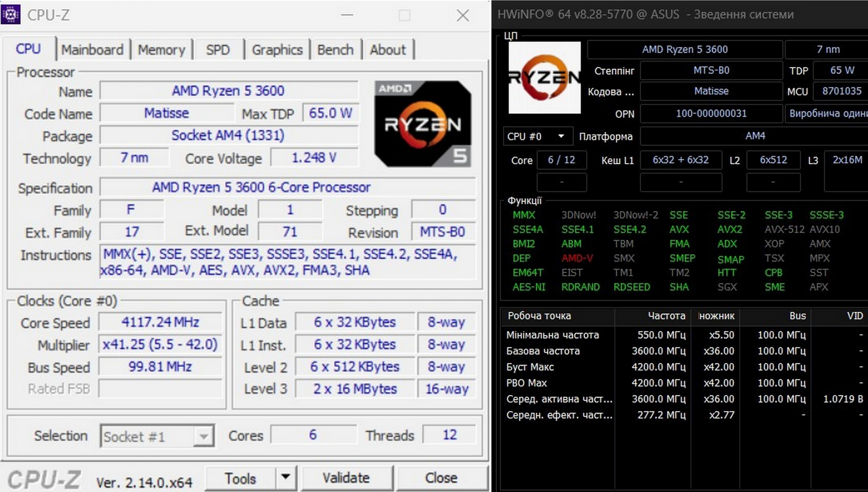Expand the Socket #1 selection dropdown
The image size is (868, 492).
tap(204, 436)
